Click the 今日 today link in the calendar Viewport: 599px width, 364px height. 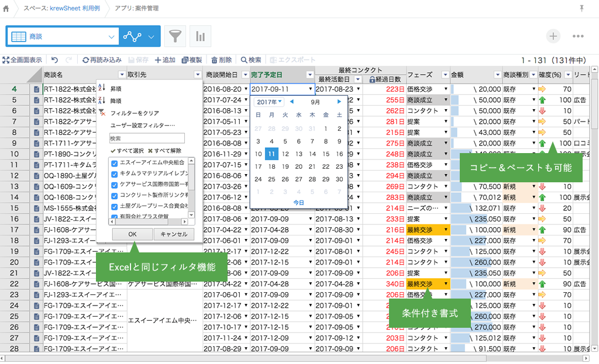[x=299, y=203]
